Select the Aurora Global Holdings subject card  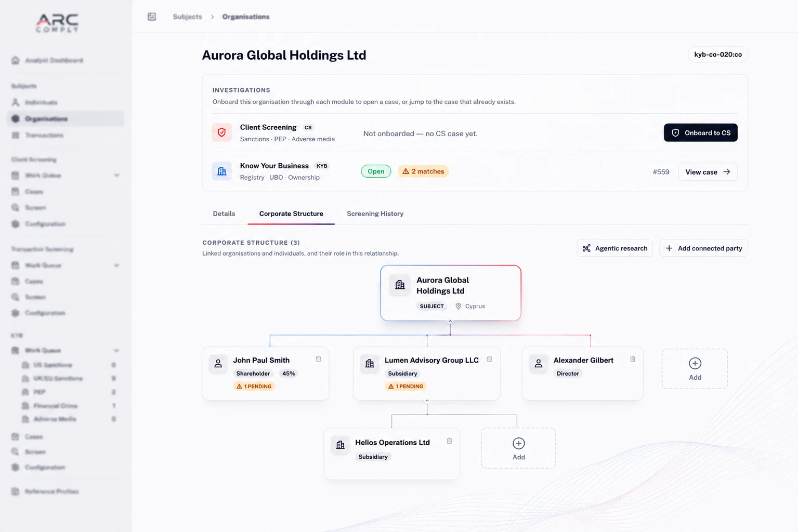pyautogui.click(x=450, y=293)
